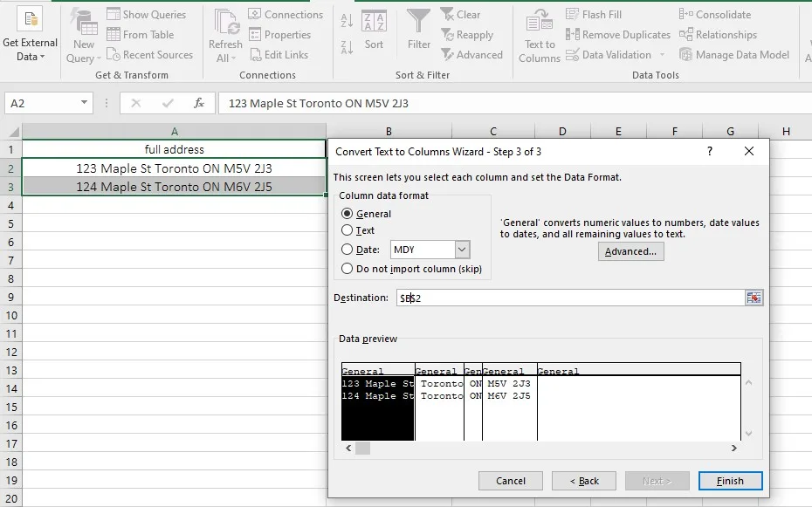Select all cells corner button
The width and height of the screenshot is (812, 507).
(x=11, y=132)
